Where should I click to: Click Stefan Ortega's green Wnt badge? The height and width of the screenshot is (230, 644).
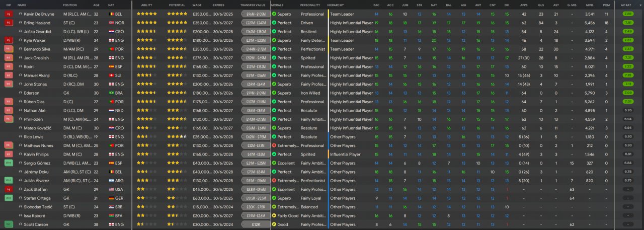pos(8,198)
